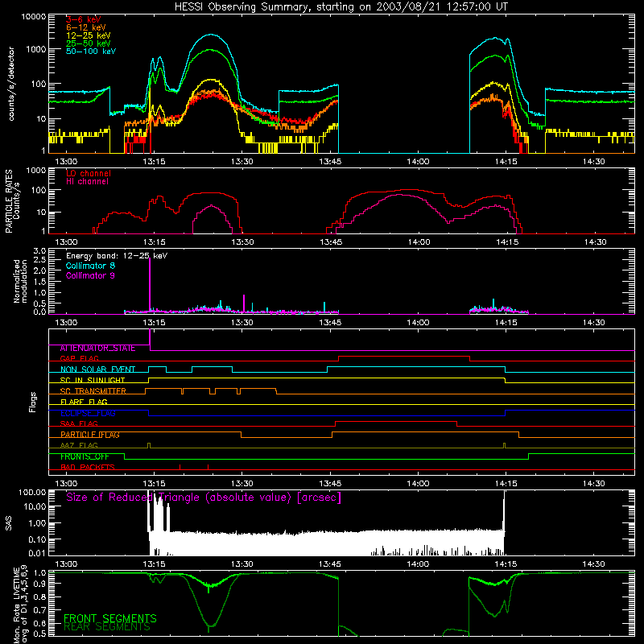Click the 10000 tick on count-rate axis
This screenshot has height=644, width=644.
pyautogui.click(x=34, y=17)
